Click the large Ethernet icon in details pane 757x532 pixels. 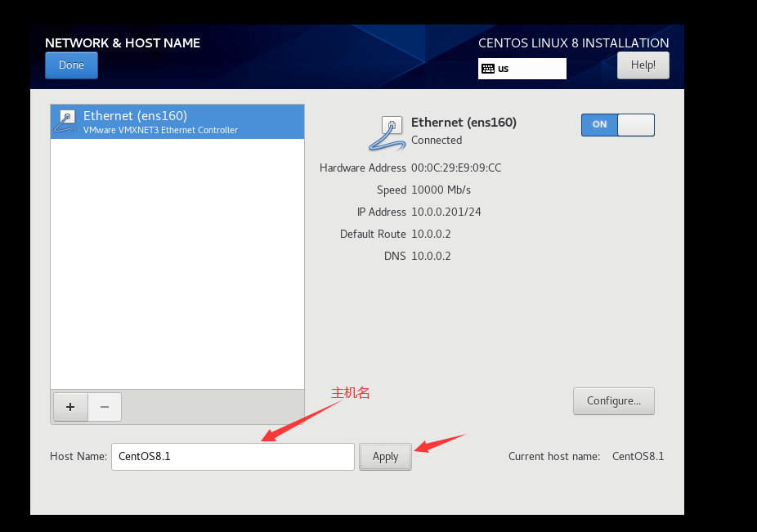click(x=387, y=133)
